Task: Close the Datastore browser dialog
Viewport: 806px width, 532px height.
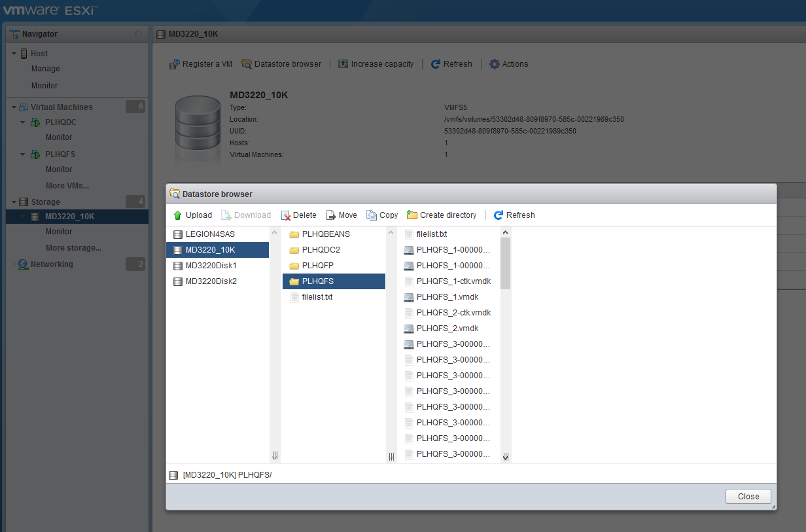Action: [x=748, y=496]
